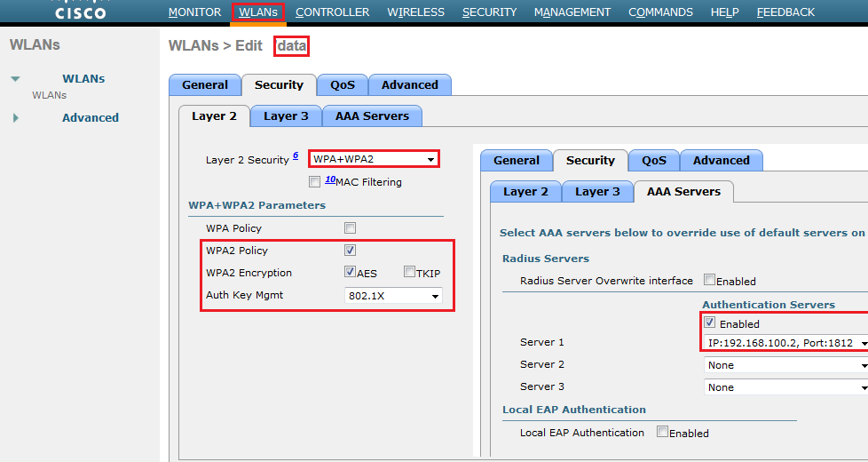Open the Layer 2 Security dropdown
The image size is (868, 462).
point(374,159)
